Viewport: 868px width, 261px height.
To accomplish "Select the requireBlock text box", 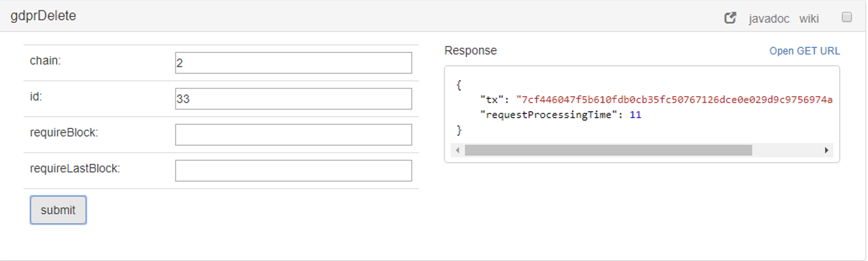I will pos(293,135).
